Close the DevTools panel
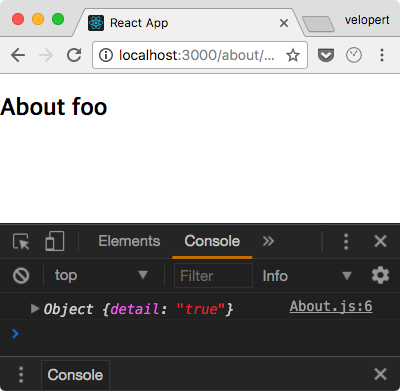The height and width of the screenshot is (391, 400). [380, 241]
